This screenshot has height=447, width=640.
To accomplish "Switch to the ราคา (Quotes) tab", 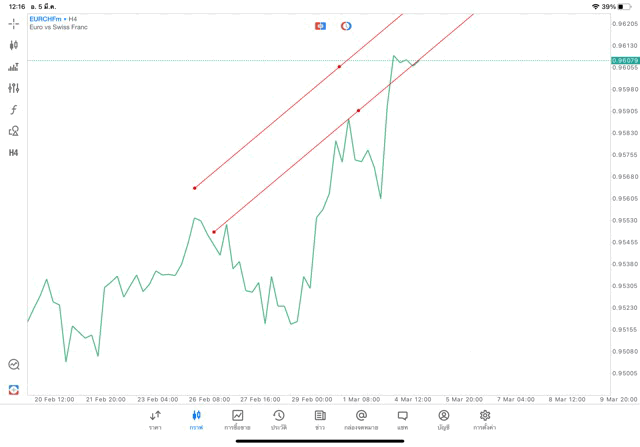I will click(155, 419).
